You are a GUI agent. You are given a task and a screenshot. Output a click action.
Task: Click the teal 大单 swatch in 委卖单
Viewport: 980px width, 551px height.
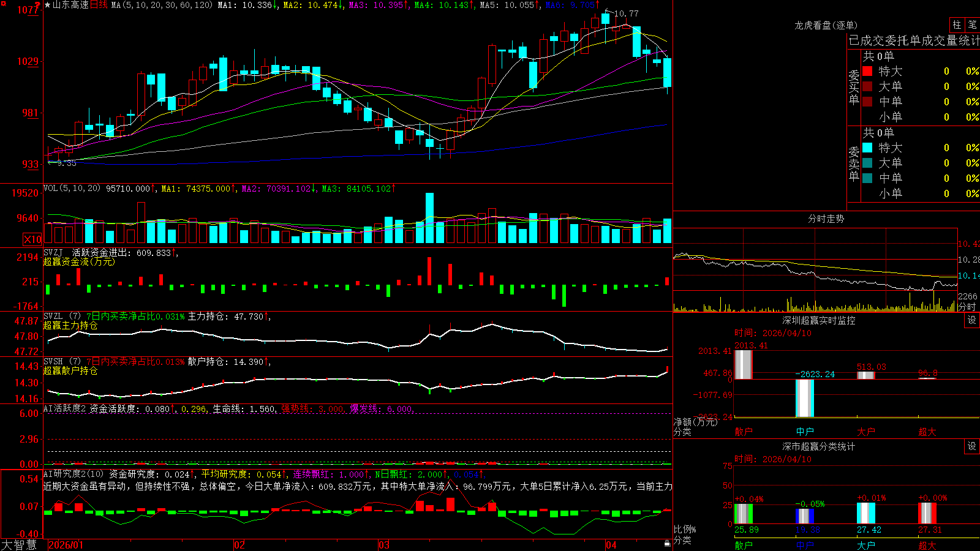(x=867, y=163)
